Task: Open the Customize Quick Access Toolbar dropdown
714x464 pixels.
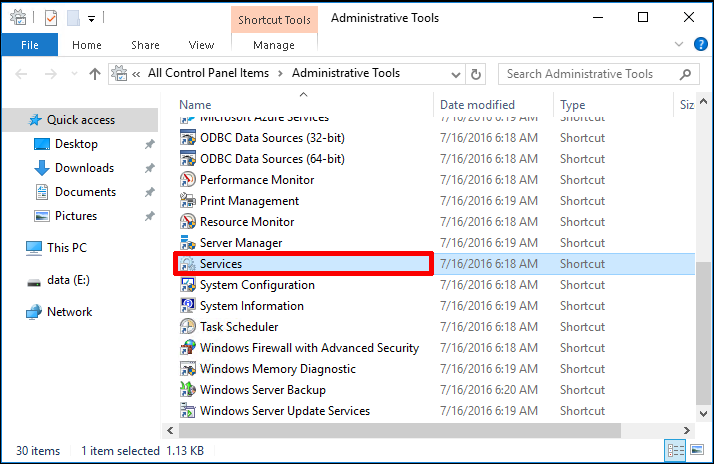Action: 92,19
